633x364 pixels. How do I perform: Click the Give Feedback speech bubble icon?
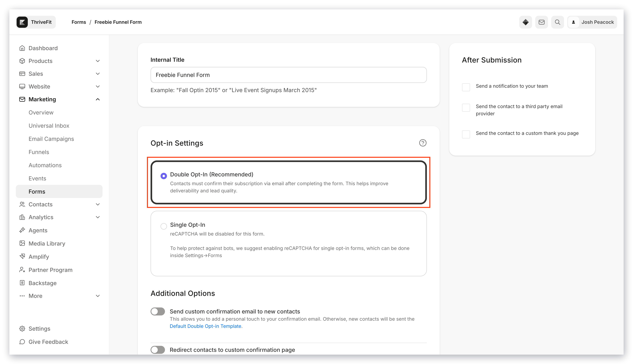coord(22,342)
